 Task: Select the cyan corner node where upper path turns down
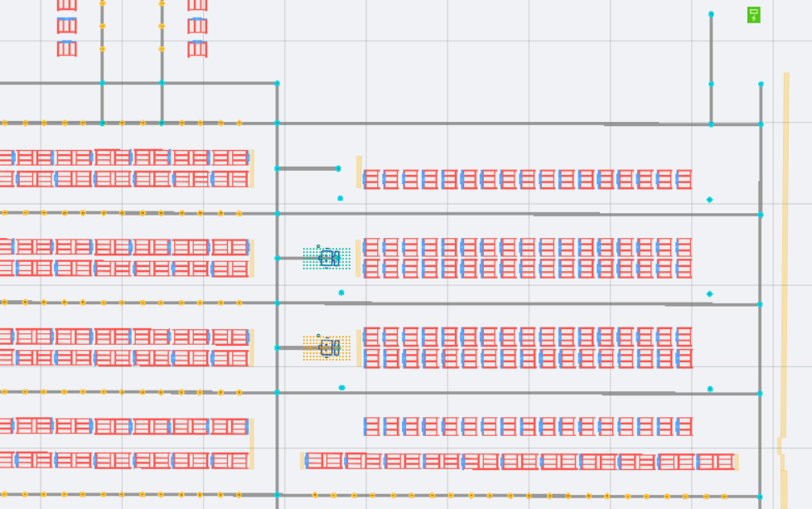click(x=277, y=83)
